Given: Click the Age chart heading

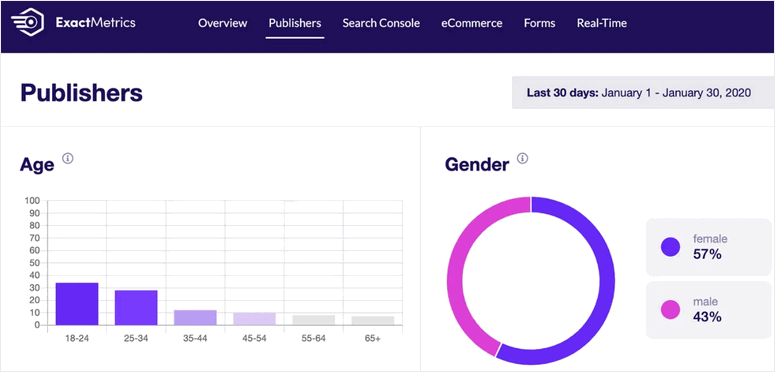Looking at the screenshot, I should pyautogui.click(x=37, y=164).
